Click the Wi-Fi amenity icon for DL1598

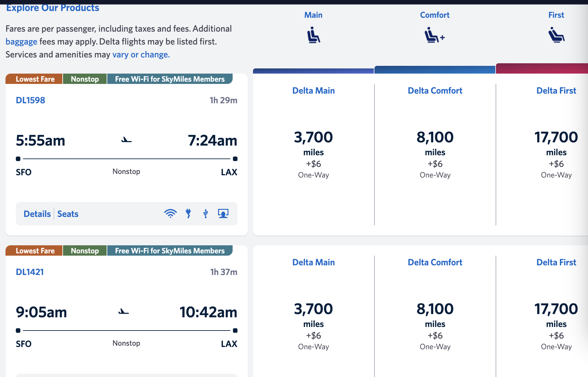coord(170,214)
